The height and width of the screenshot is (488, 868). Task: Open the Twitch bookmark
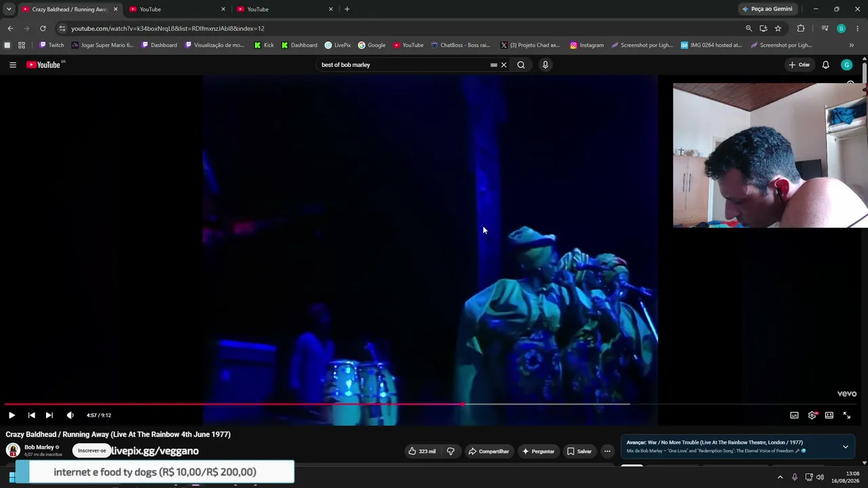[52, 45]
